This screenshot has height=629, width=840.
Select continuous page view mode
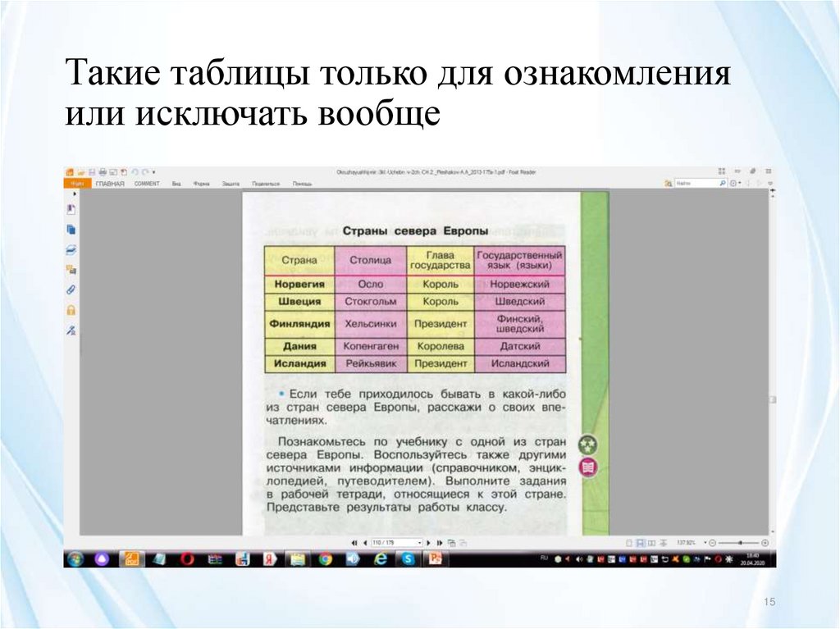640,543
